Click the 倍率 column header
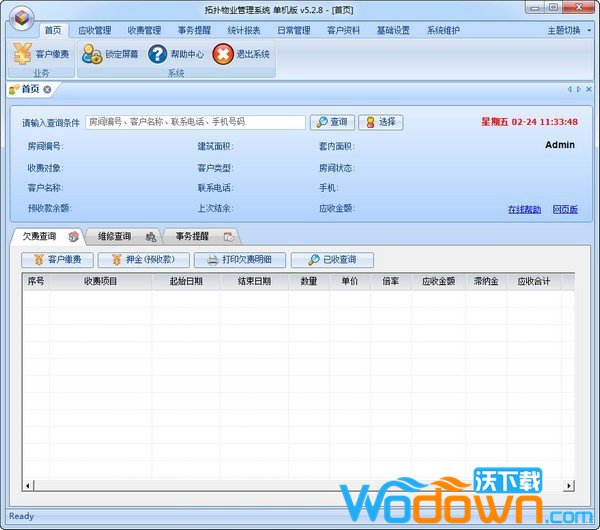 (391, 281)
